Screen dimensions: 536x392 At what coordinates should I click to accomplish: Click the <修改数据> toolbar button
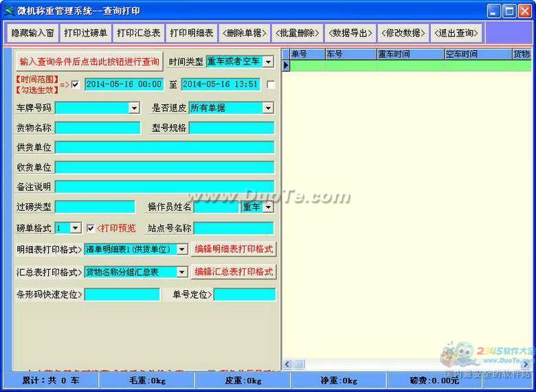coord(403,33)
